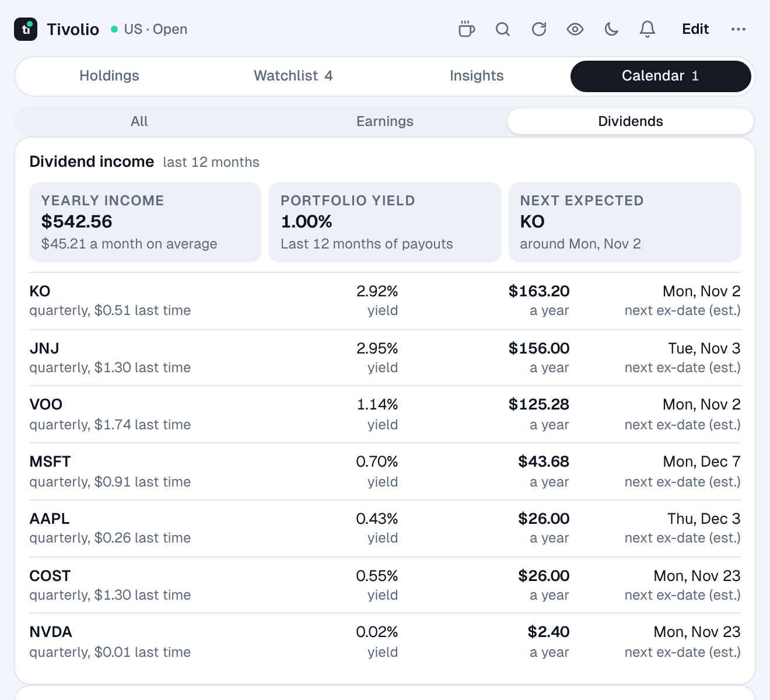Image resolution: width=770 pixels, height=700 pixels.
Task: Select the Dividends filter
Action: coord(631,121)
